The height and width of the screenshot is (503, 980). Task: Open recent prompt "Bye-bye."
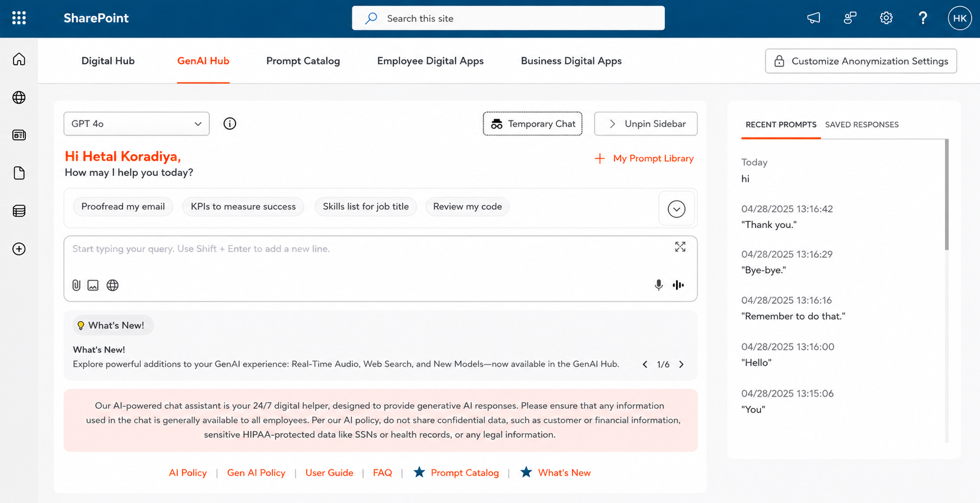pyautogui.click(x=764, y=270)
